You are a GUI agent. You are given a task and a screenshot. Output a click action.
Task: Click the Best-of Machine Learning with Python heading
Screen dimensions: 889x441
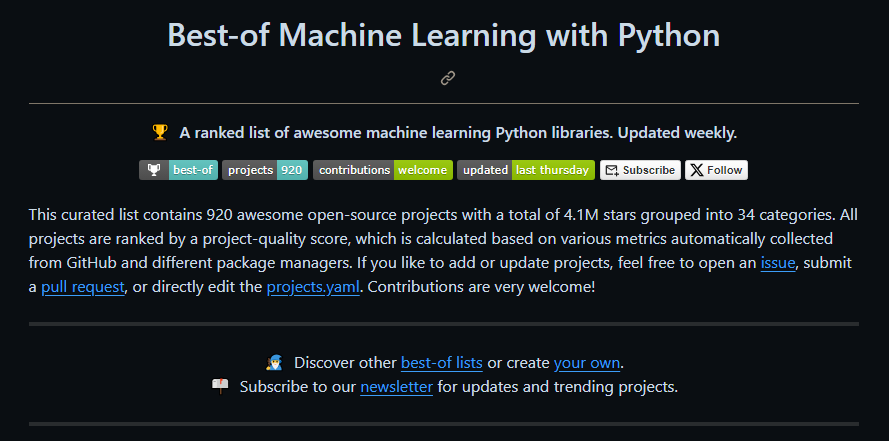click(444, 35)
